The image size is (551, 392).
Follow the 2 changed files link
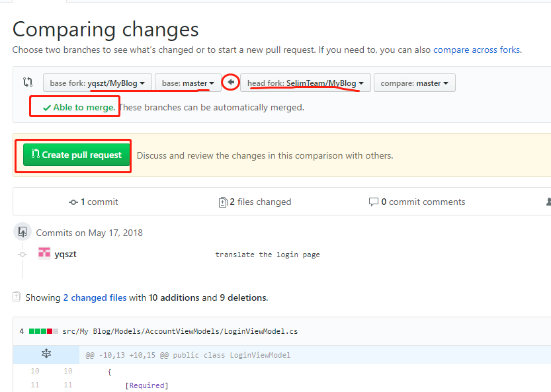[x=95, y=297]
